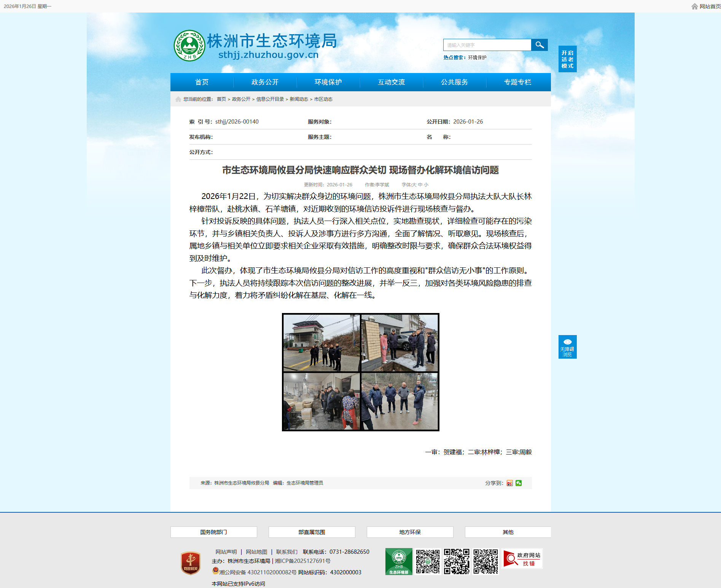The image size is (721, 588).
Task: Click the green 生态环境部 logo
Action: click(x=398, y=561)
